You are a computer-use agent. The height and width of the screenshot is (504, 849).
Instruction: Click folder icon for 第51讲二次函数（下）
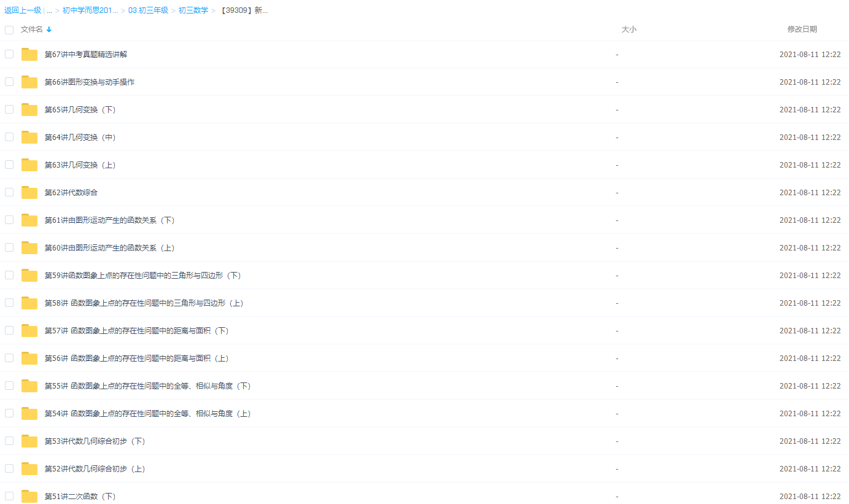[29, 496]
